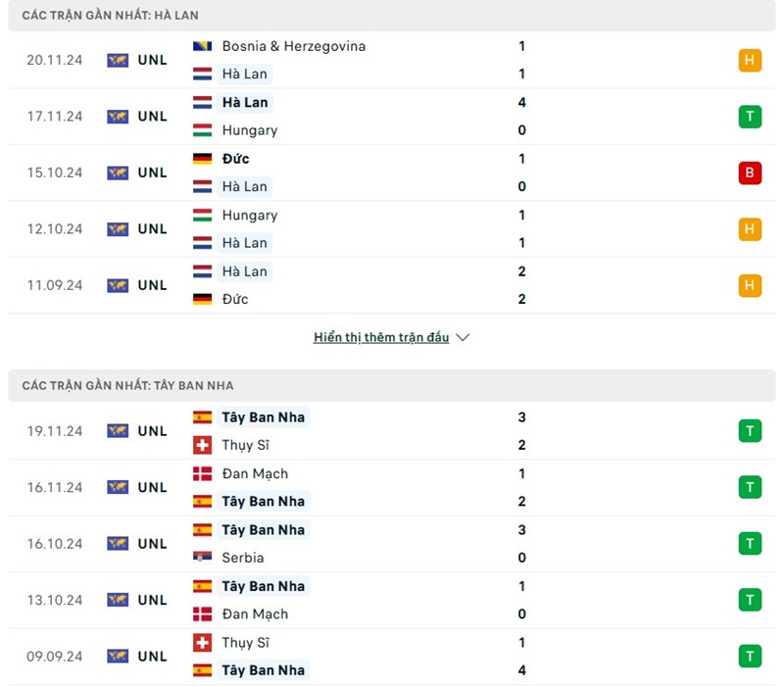Screen dimensions: 784x687
Task: Click the 'Các trận gần nhất: Tây Ban Nha' header
Action: pos(127,385)
